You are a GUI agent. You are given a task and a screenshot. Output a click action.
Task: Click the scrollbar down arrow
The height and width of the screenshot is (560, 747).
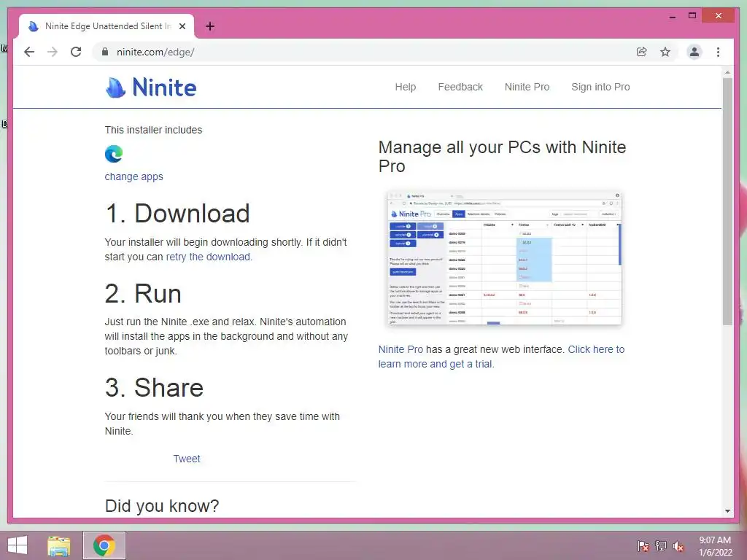click(727, 511)
